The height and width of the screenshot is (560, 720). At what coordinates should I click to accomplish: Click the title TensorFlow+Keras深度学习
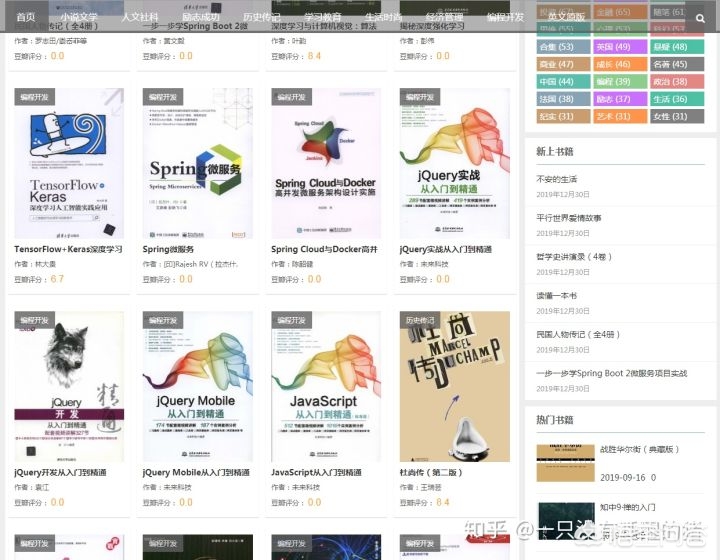(68, 249)
